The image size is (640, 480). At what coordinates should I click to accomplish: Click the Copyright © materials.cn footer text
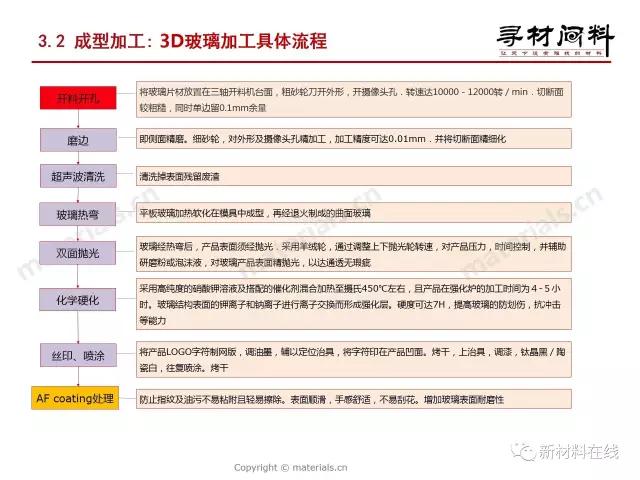[x=291, y=467]
